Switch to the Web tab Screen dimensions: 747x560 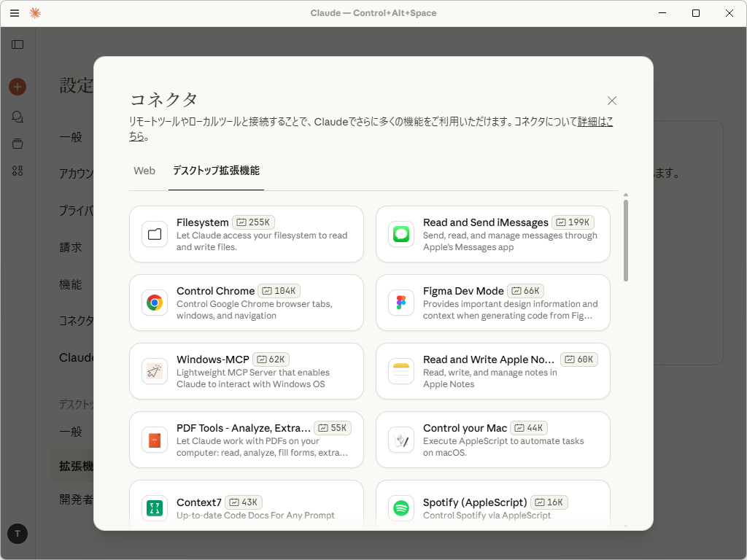click(x=144, y=171)
